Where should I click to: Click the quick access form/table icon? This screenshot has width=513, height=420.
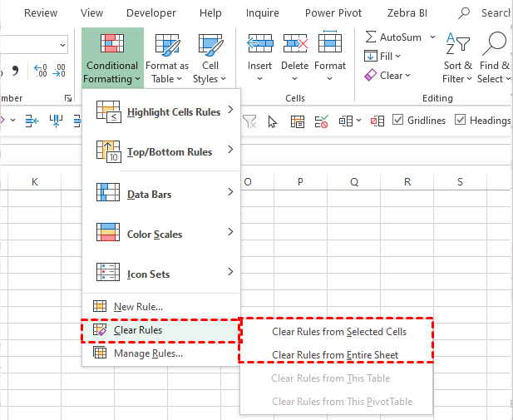[298, 121]
